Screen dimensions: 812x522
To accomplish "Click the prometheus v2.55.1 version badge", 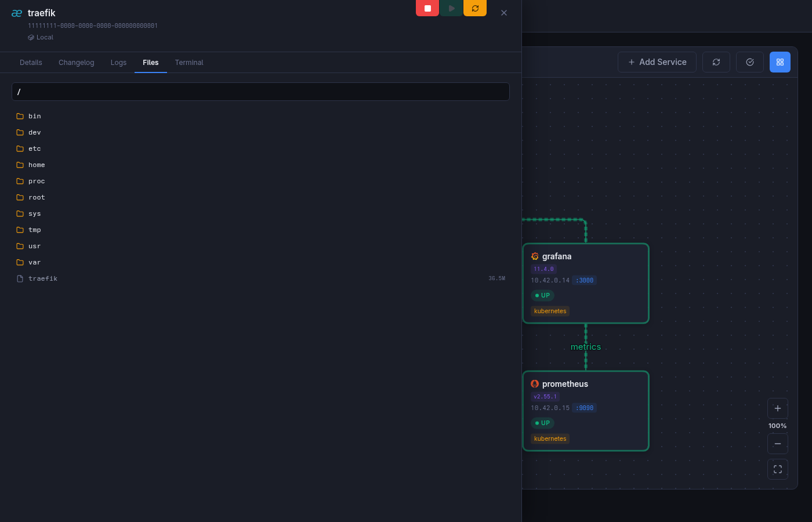I will 545,397.
